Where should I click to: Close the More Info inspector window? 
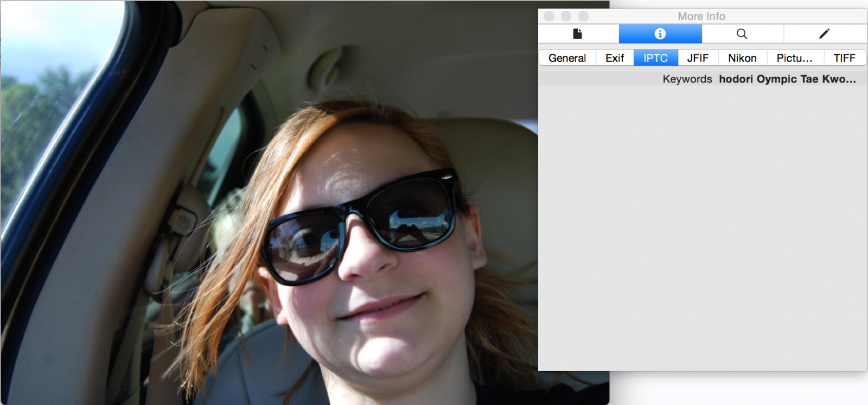click(549, 16)
